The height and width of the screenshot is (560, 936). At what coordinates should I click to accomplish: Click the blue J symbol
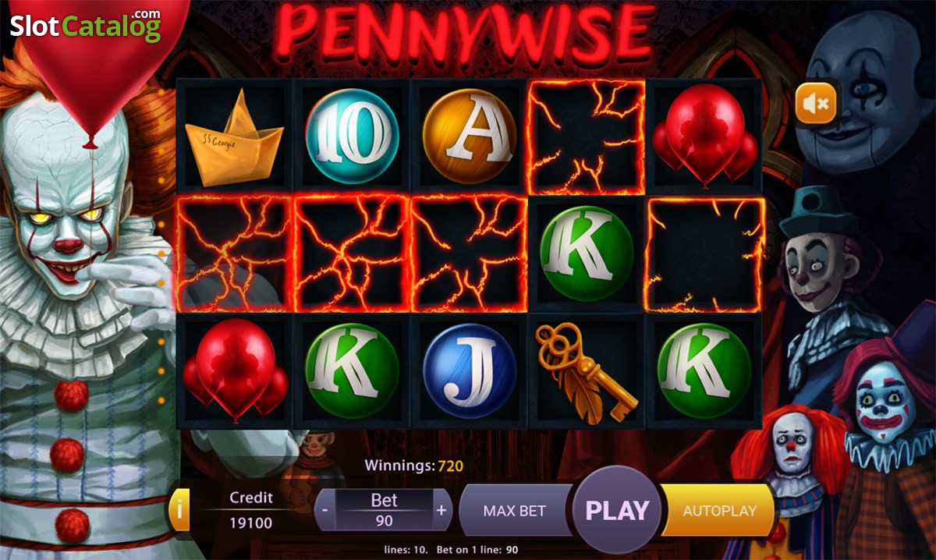[x=470, y=371]
